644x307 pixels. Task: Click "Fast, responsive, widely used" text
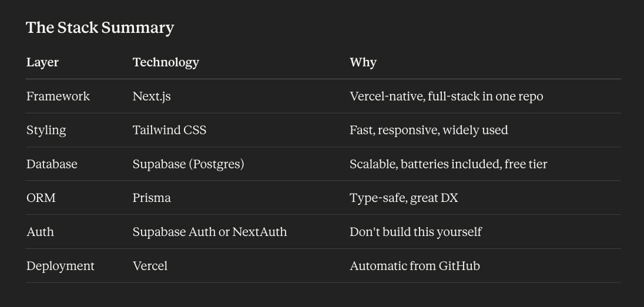tap(428, 130)
